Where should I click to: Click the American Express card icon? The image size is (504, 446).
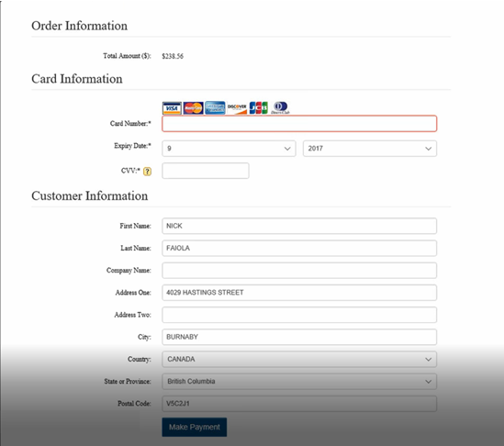pos(215,108)
